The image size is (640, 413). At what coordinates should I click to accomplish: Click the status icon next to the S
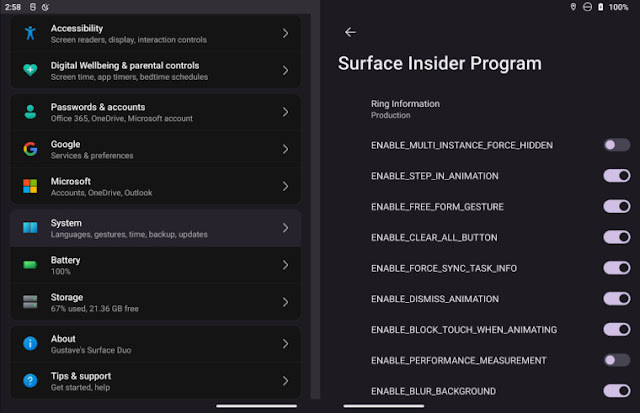45,7
